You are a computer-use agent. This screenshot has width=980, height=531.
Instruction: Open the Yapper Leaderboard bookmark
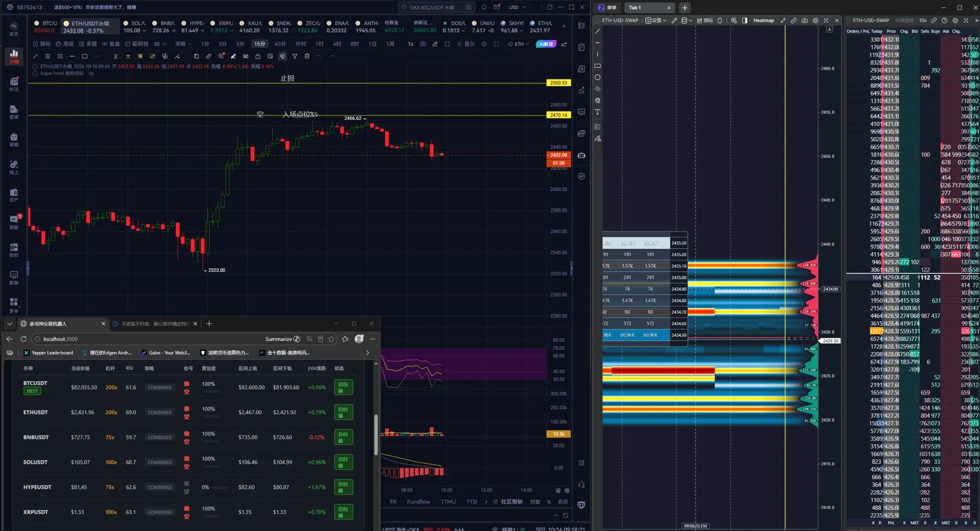click(48, 353)
